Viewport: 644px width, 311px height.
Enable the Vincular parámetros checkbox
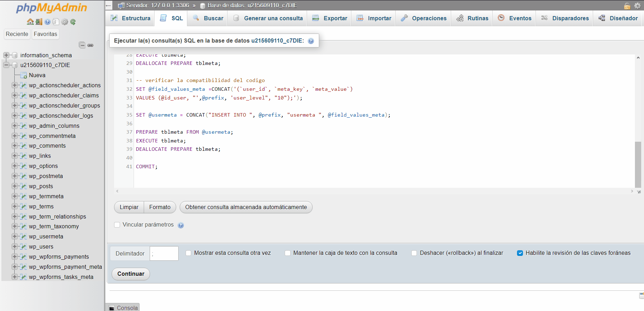pos(117,225)
